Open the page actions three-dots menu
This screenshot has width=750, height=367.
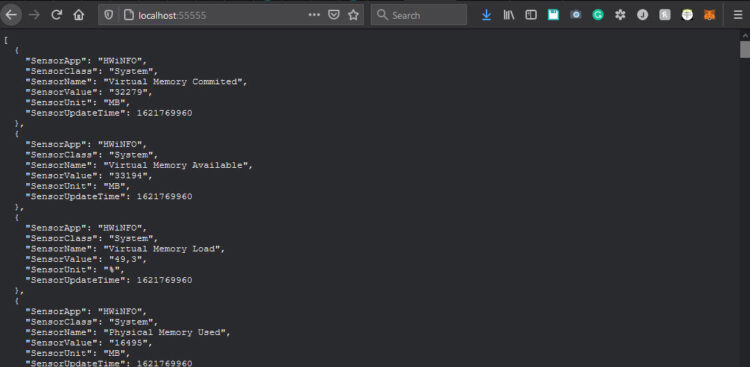(314, 15)
